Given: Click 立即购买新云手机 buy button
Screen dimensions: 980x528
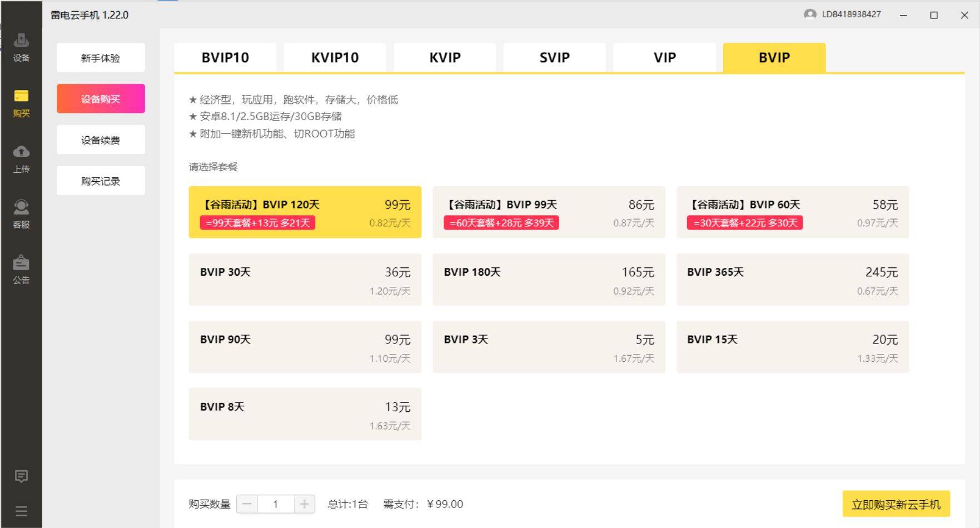Looking at the screenshot, I should pos(896,504).
